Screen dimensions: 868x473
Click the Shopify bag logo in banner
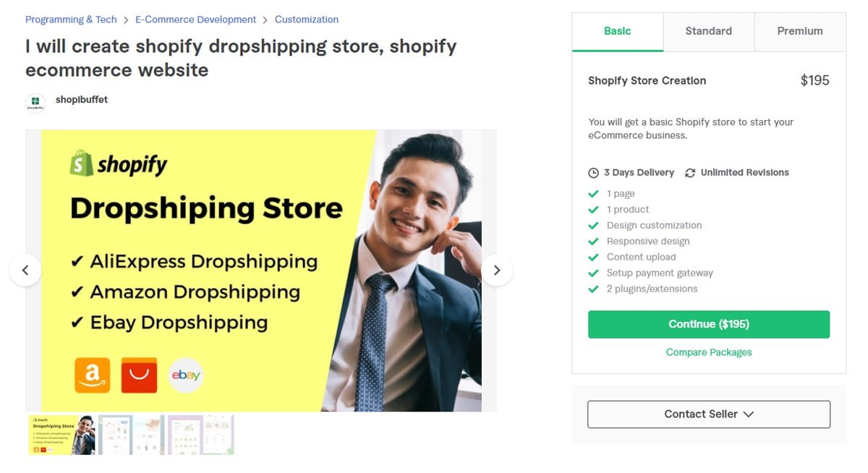[81, 163]
